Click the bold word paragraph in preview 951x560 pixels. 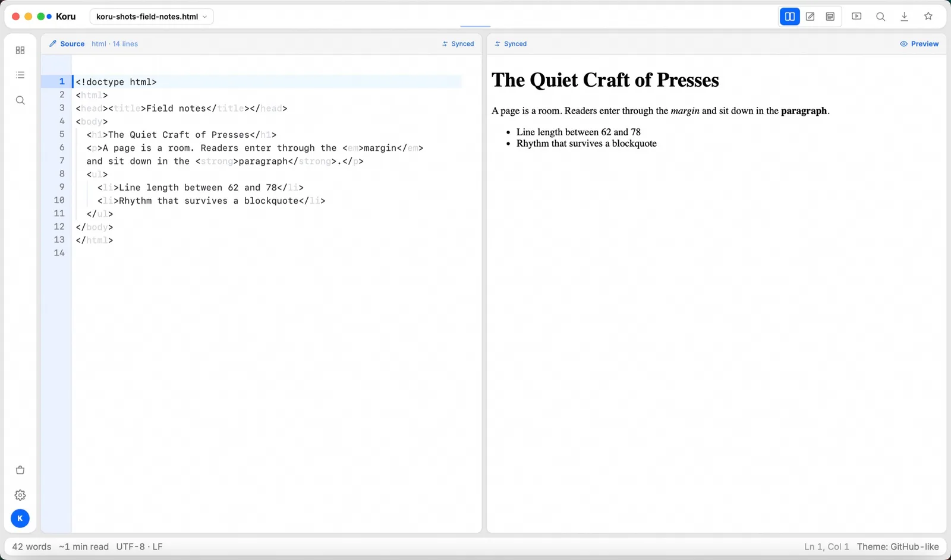pos(804,111)
